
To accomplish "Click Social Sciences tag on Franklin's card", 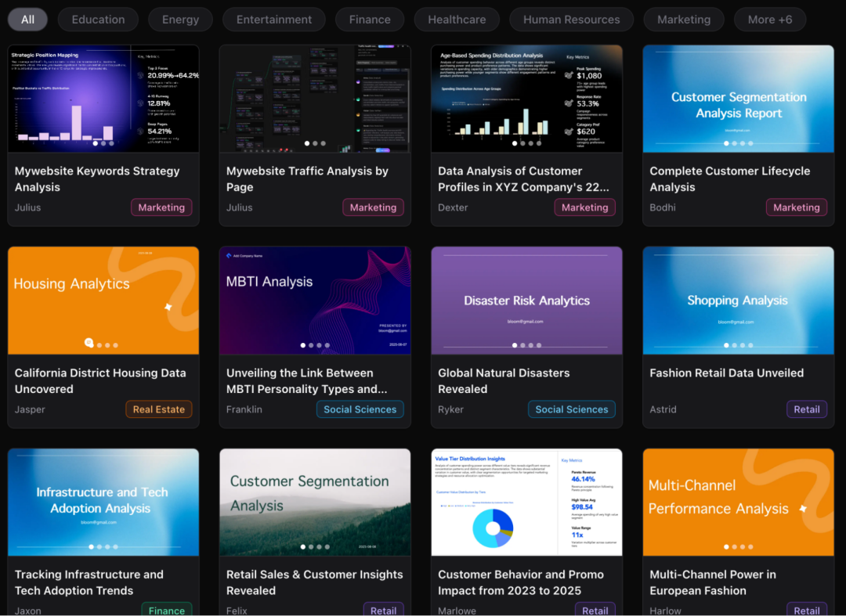I will tap(360, 409).
